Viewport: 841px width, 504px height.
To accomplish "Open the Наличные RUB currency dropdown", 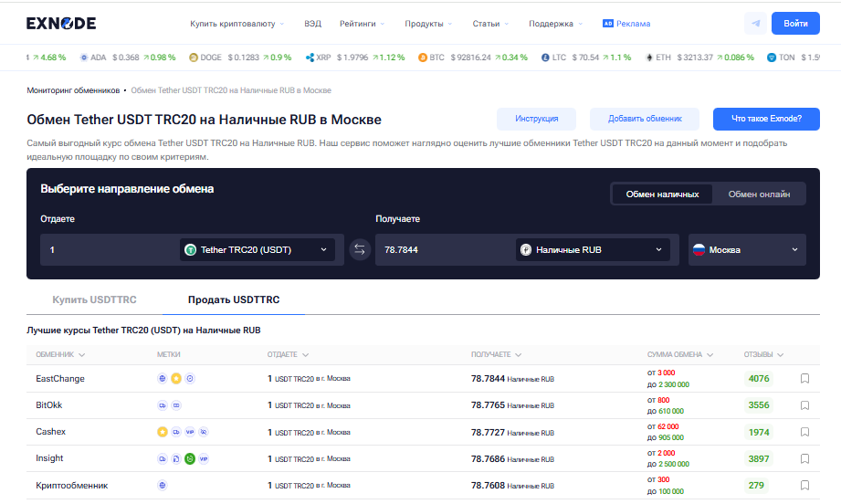I will tap(593, 249).
